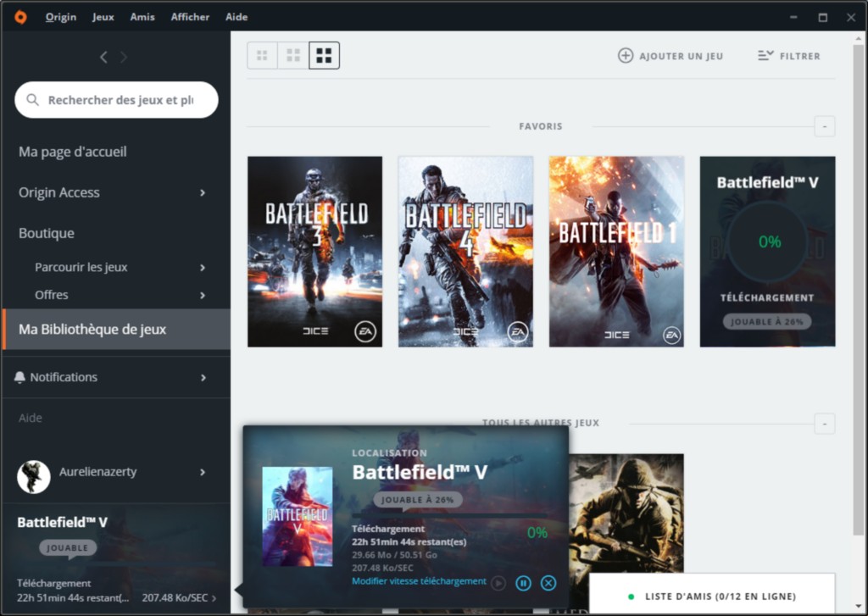Open Battlefield 1 game tile

616,252
